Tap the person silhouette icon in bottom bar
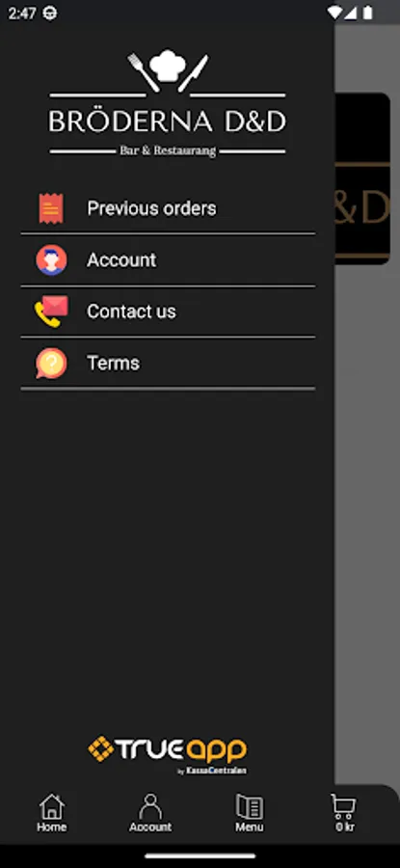The width and height of the screenshot is (400, 868). pyautogui.click(x=150, y=807)
